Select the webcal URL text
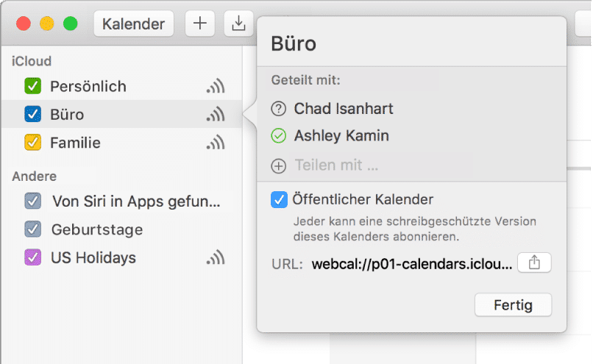This screenshot has height=364, width=593. (411, 264)
